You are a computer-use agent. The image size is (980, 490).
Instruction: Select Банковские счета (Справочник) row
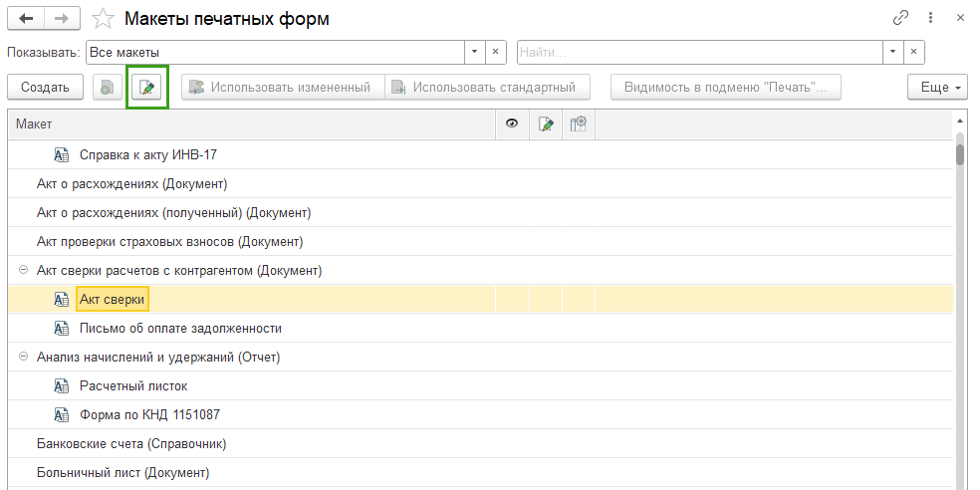(481, 444)
